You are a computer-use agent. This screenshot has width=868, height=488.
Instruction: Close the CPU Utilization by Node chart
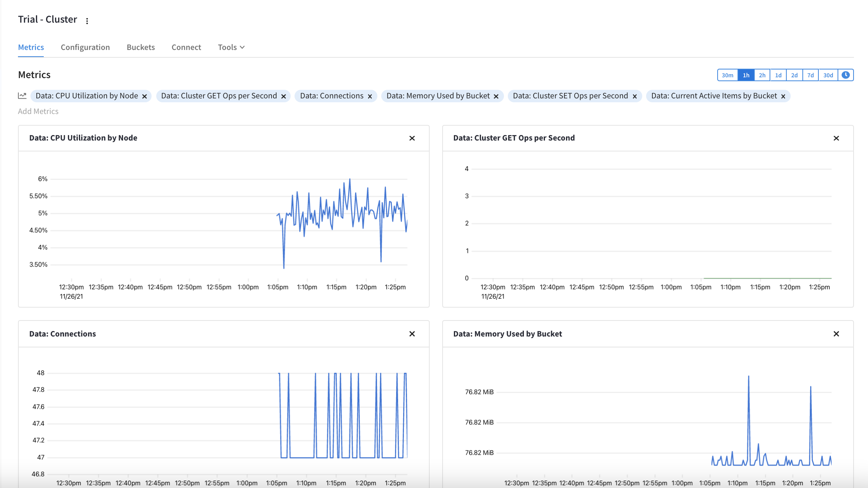(412, 138)
